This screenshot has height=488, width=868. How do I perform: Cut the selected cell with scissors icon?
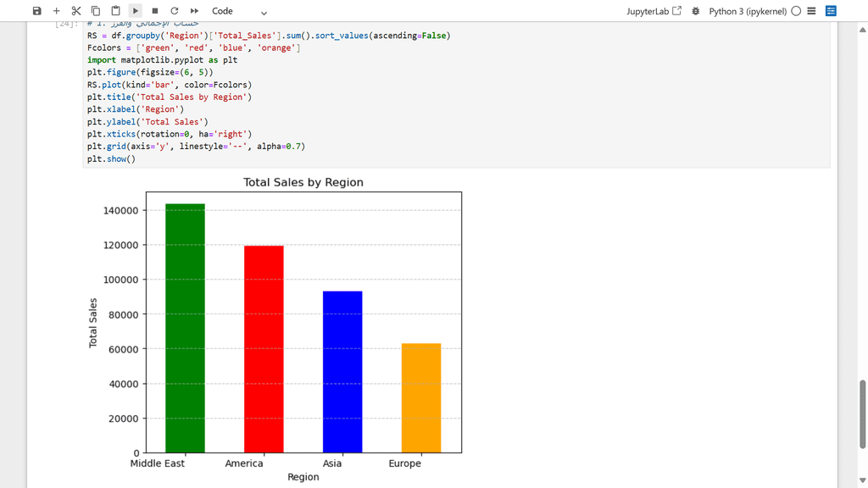tap(76, 11)
